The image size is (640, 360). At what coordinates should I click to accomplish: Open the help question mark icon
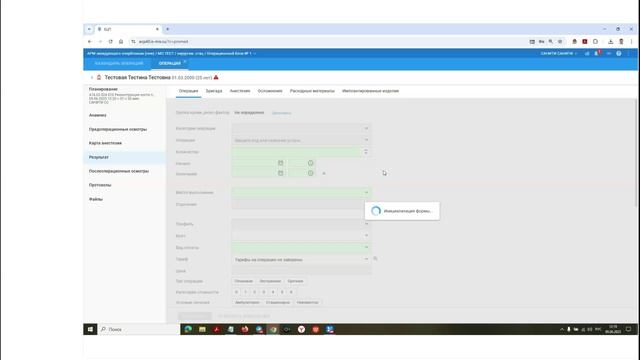click(619, 53)
